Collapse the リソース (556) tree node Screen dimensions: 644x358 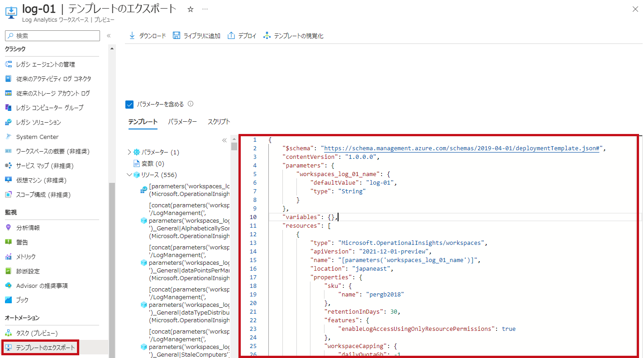pos(129,175)
